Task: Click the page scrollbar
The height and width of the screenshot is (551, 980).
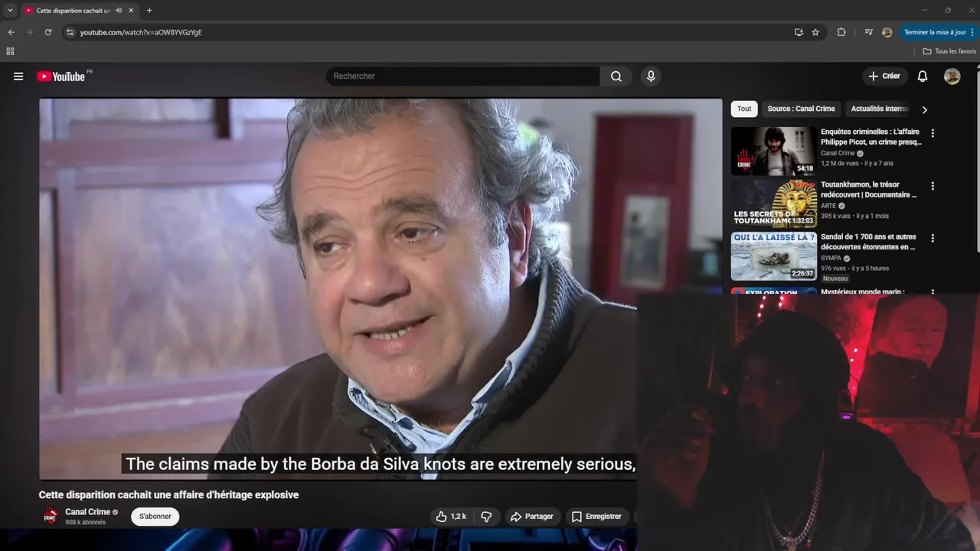Action: [977, 161]
